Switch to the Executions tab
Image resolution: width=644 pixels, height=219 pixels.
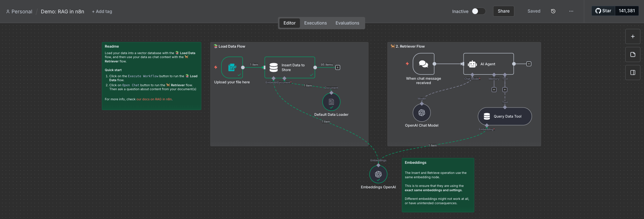[315, 23]
